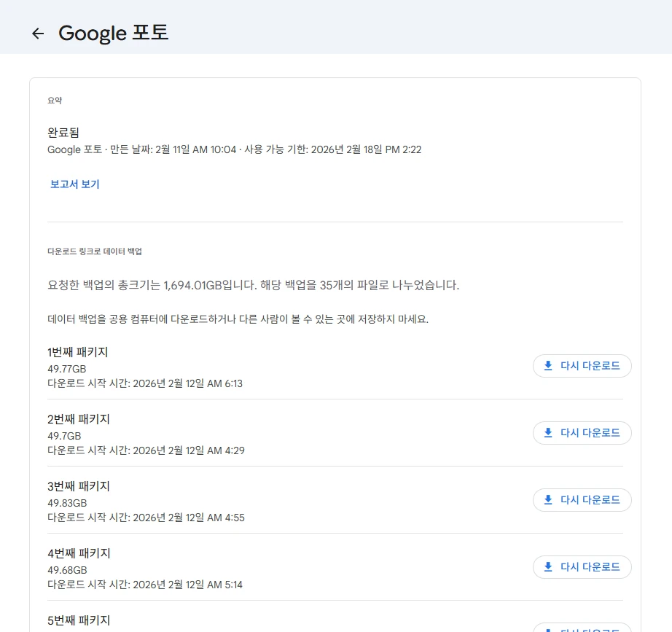Click the 요약 section label
The height and width of the screenshot is (632, 672).
55,101
